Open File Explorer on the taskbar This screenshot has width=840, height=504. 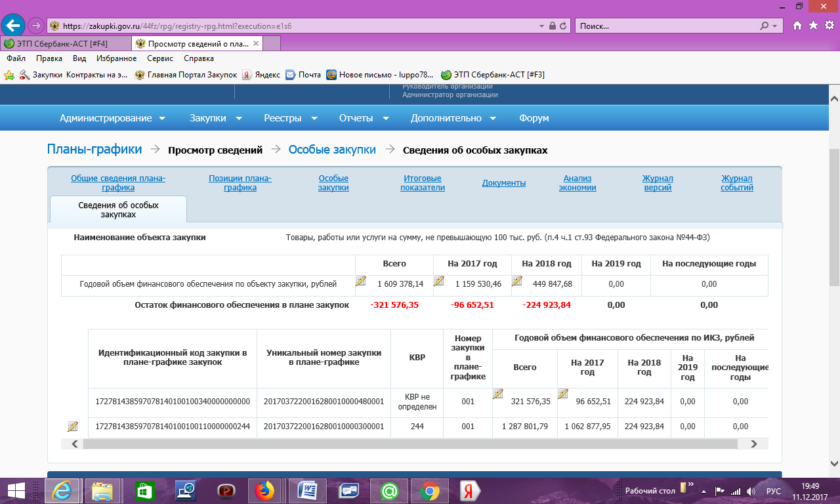click(103, 490)
